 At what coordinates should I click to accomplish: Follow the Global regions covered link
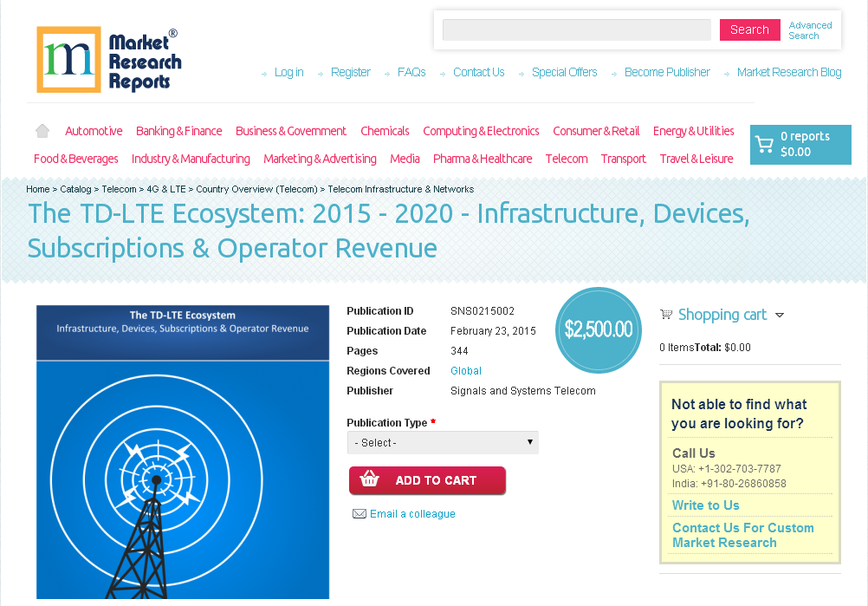(465, 370)
